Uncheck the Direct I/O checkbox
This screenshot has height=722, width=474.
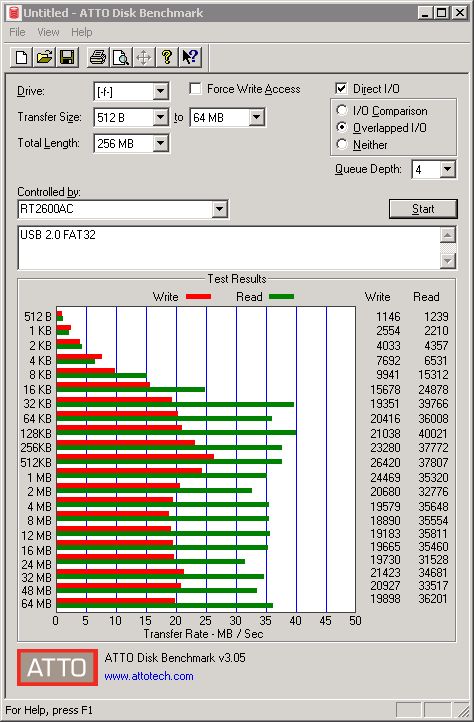341,88
